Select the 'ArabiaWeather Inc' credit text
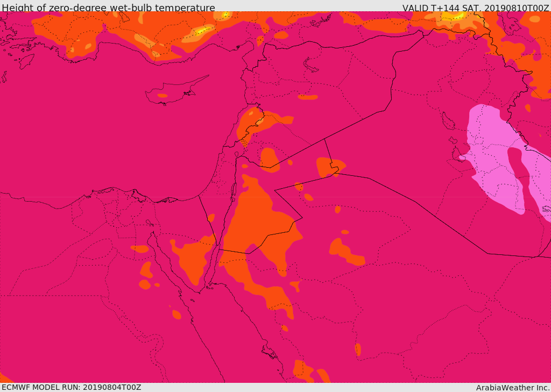Screen dimensions: 551x392 [x=513, y=388]
